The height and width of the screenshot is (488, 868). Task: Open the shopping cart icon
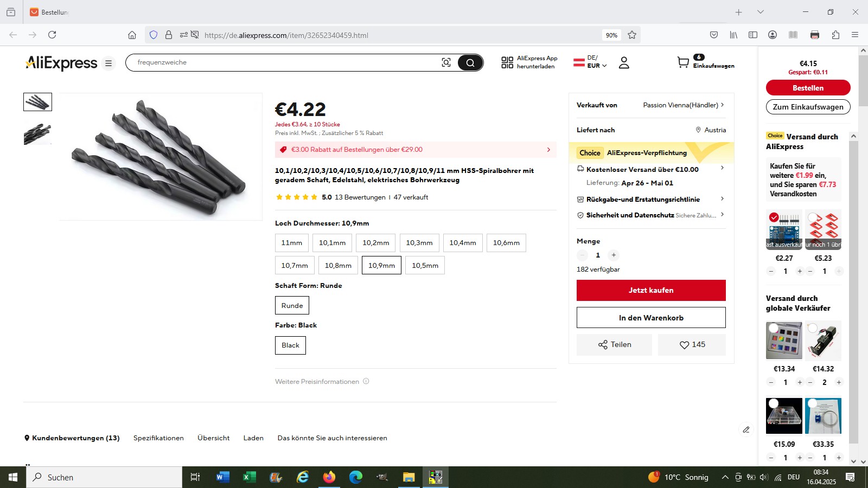click(683, 62)
